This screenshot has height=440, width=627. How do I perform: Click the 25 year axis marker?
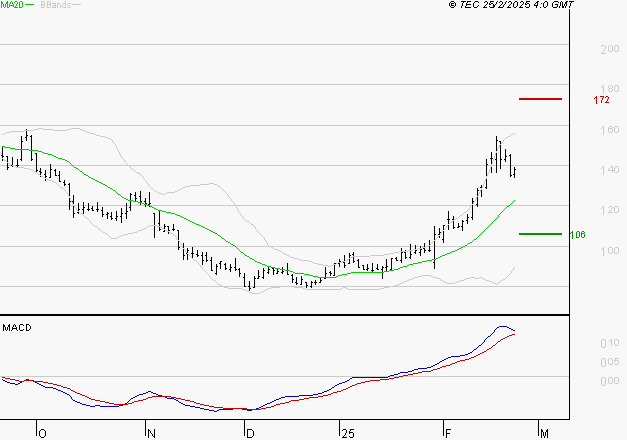348,434
